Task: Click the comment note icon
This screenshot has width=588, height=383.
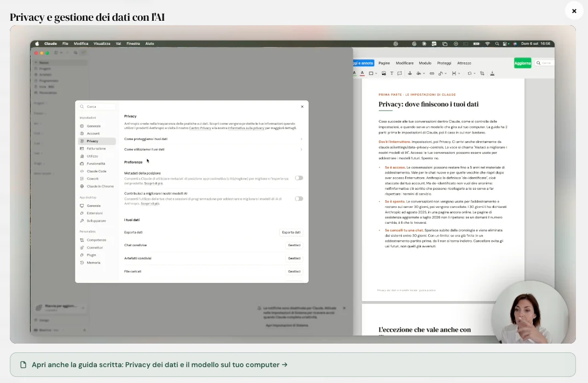Action: (x=399, y=73)
